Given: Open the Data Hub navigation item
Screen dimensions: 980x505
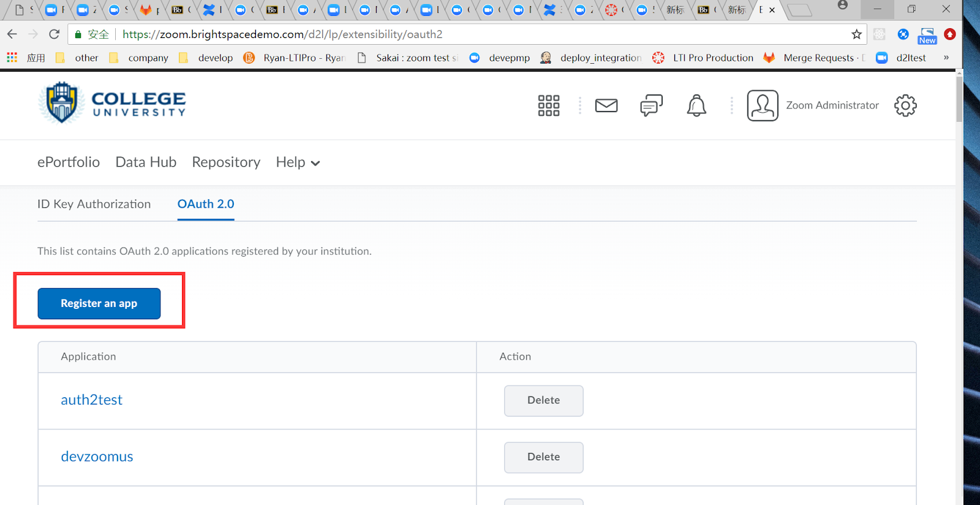Looking at the screenshot, I should tap(146, 162).
